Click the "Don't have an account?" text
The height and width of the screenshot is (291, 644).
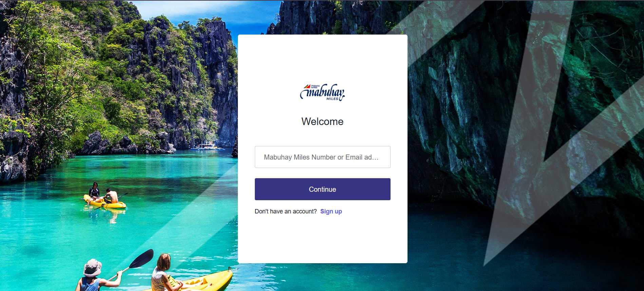pos(286,211)
